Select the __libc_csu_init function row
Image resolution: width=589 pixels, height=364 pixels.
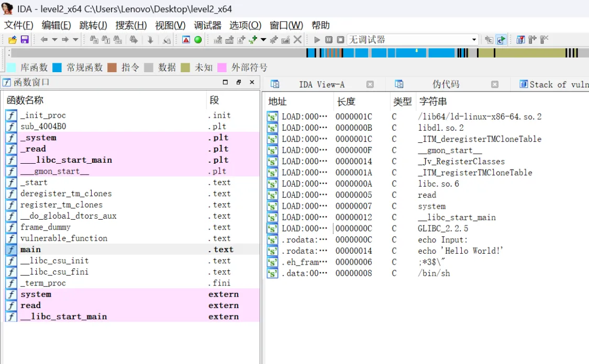(x=131, y=261)
